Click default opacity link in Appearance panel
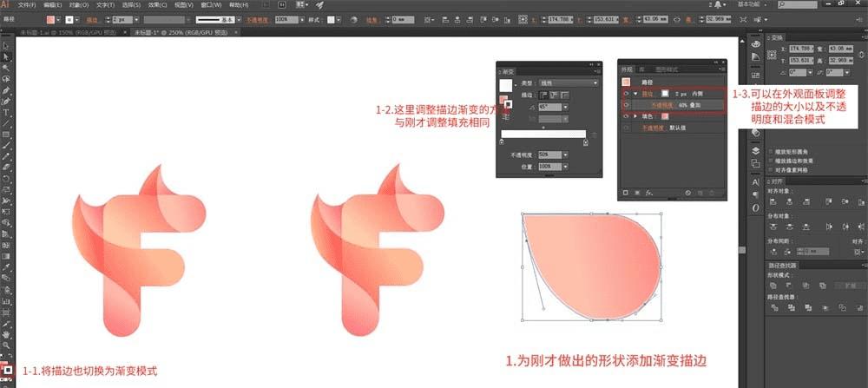Screen dimensions: 868x388 click(651, 128)
